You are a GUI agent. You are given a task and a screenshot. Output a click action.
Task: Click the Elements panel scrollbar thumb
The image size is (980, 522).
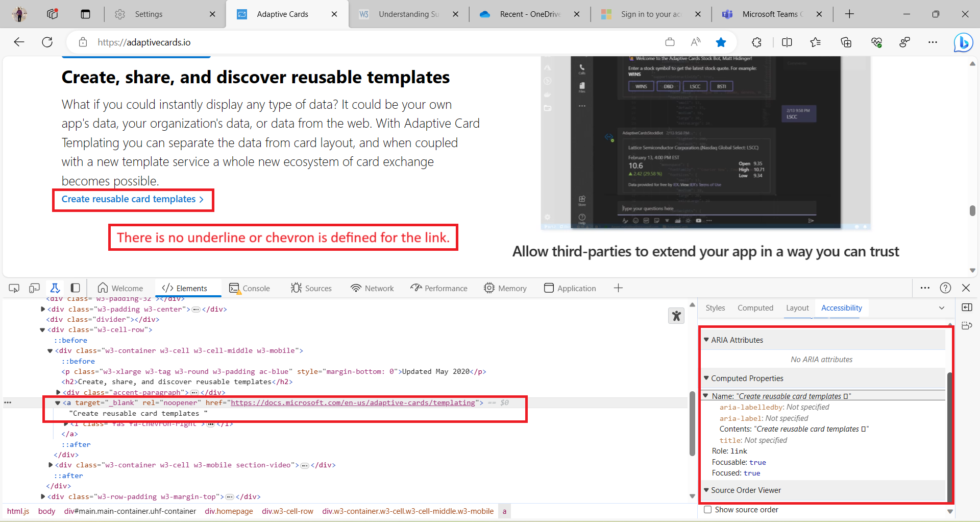point(692,423)
